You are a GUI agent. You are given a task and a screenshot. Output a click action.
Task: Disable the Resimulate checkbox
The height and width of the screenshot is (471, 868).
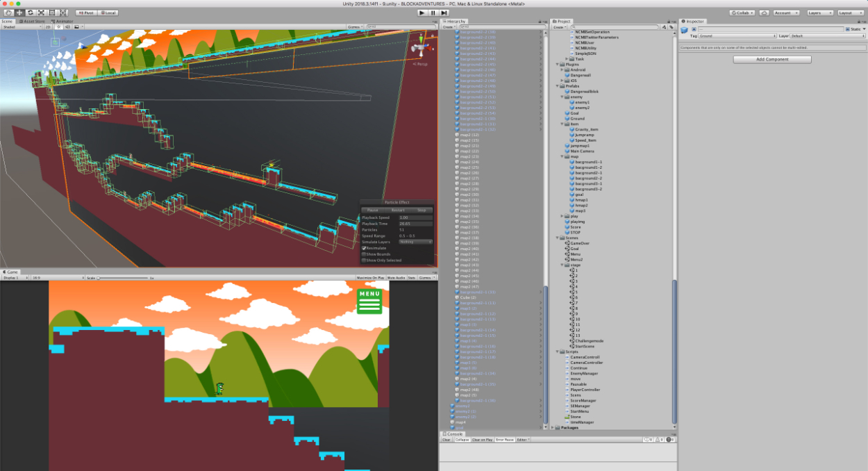point(364,248)
